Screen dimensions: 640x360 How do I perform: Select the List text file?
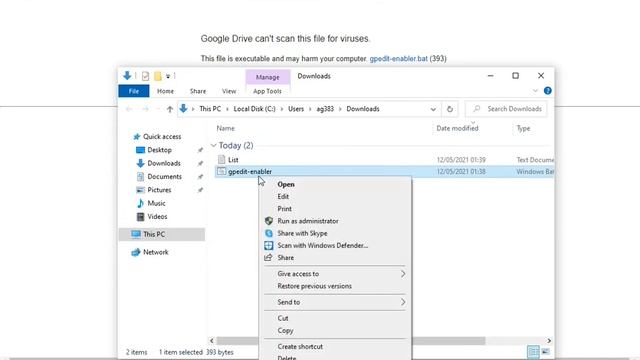coord(233,160)
